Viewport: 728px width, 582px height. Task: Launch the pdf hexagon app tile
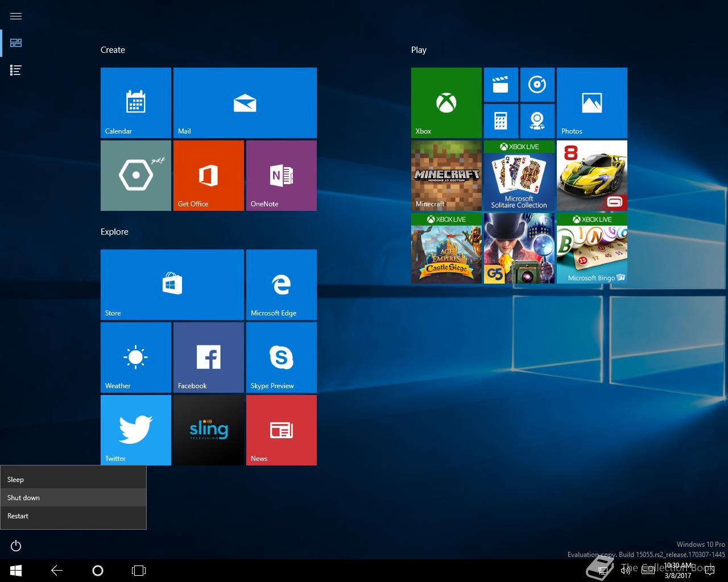coord(136,176)
